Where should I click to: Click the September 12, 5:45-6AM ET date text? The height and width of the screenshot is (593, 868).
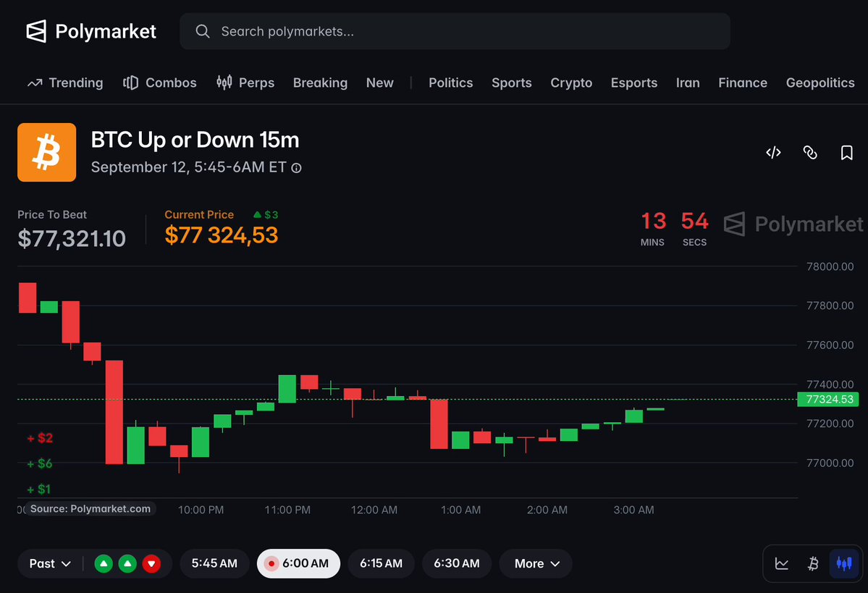(189, 167)
